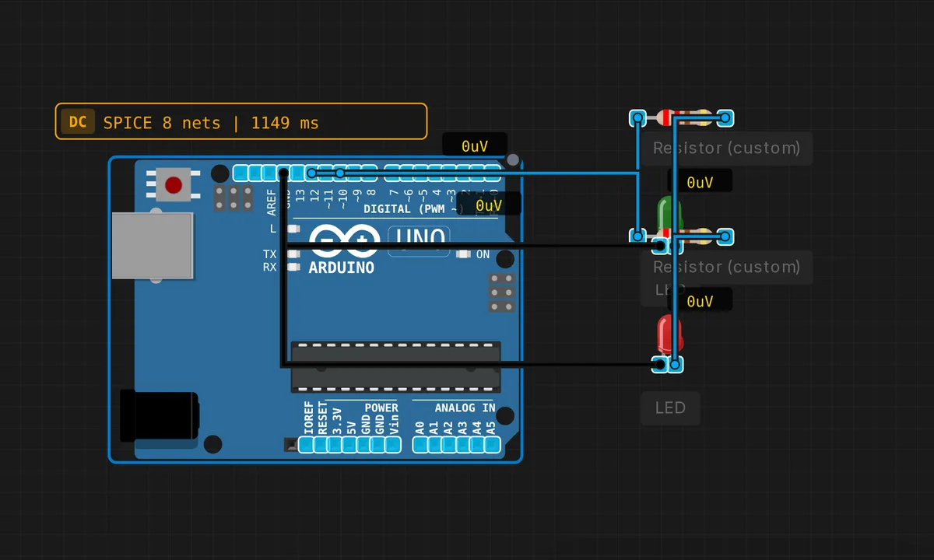Click the top resistor left terminal
Screen dimensions: 934x560
point(637,118)
